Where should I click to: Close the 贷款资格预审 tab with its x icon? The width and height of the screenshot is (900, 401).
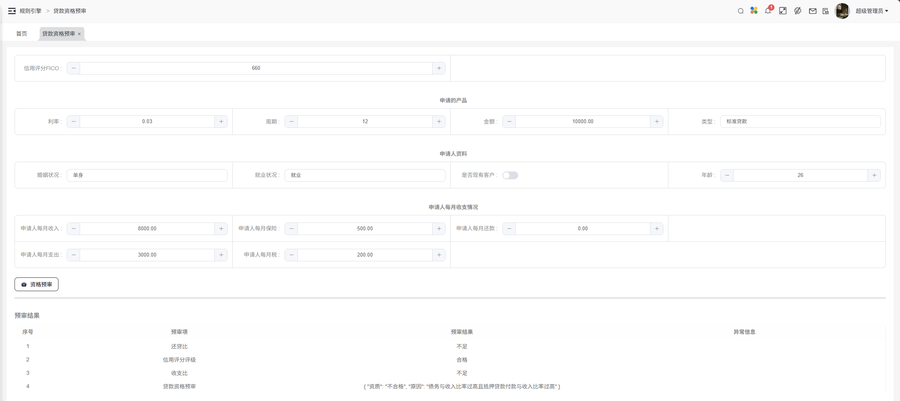tap(80, 34)
